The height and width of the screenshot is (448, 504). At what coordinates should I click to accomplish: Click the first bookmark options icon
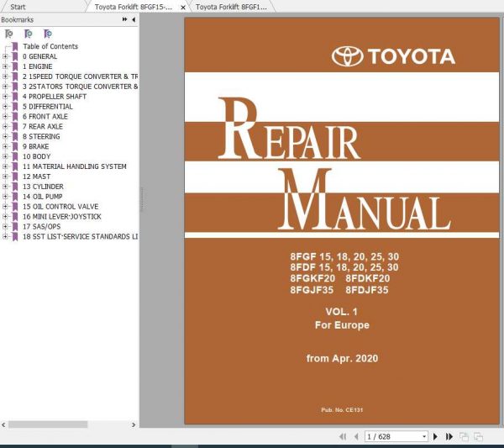[x=9, y=34]
